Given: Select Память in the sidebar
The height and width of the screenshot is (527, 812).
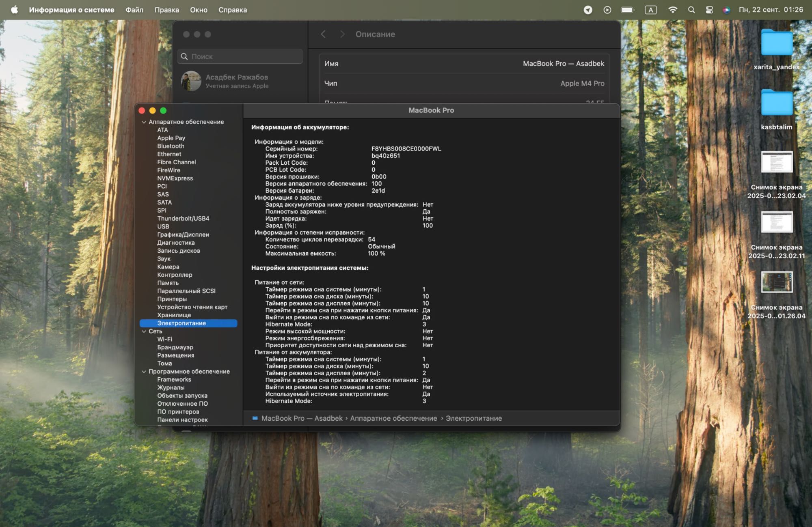Looking at the screenshot, I should point(168,283).
